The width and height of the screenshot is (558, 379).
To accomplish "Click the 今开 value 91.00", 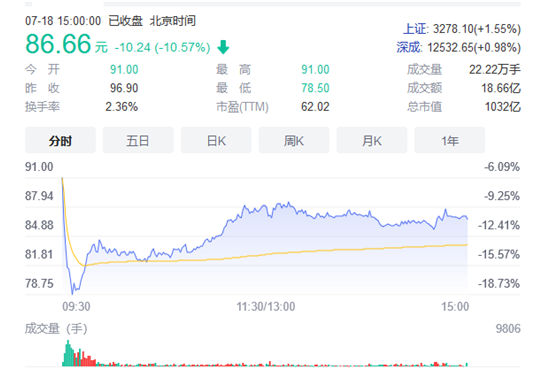I will (x=124, y=69).
